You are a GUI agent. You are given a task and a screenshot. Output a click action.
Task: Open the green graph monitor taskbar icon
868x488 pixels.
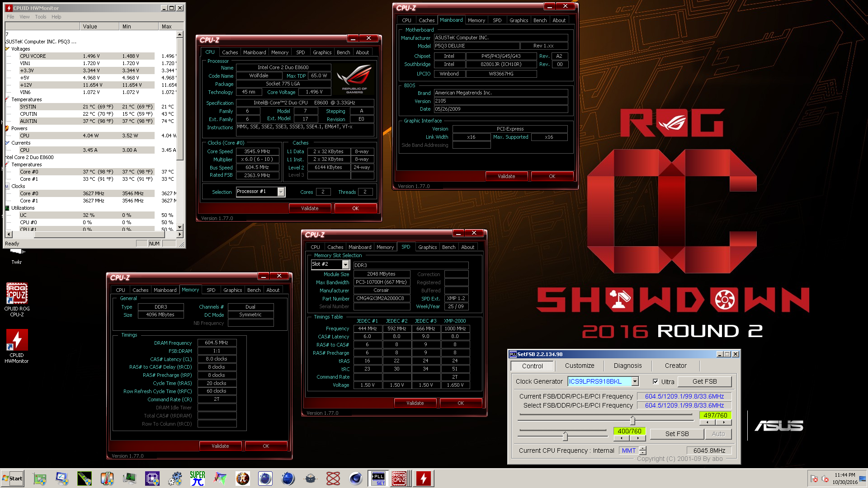[x=130, y=479]
